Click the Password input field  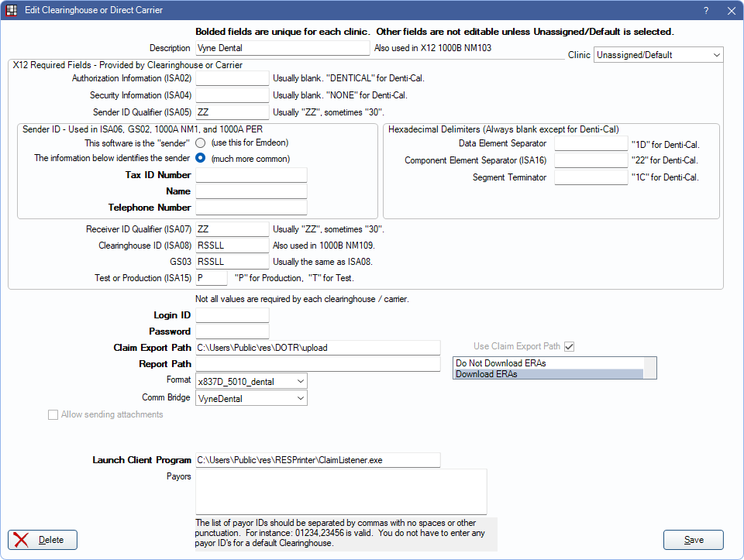(232, 332)
